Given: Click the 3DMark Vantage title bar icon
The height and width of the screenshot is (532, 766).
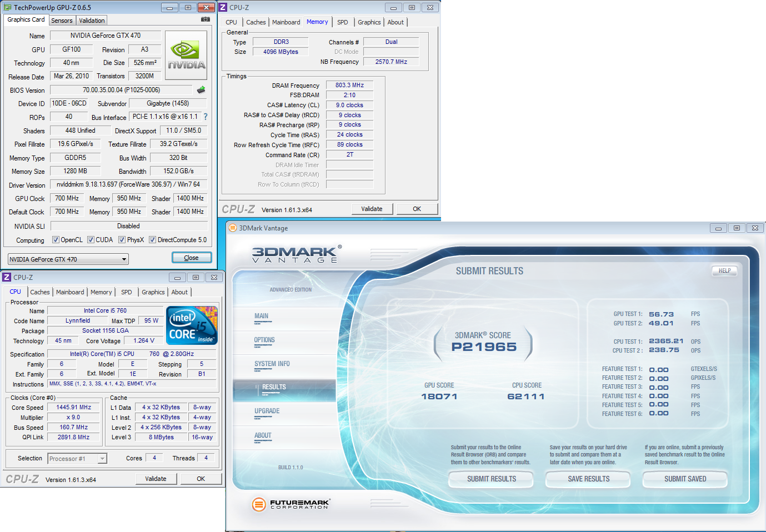Looking at the screenshot, I should coord(233,228).
